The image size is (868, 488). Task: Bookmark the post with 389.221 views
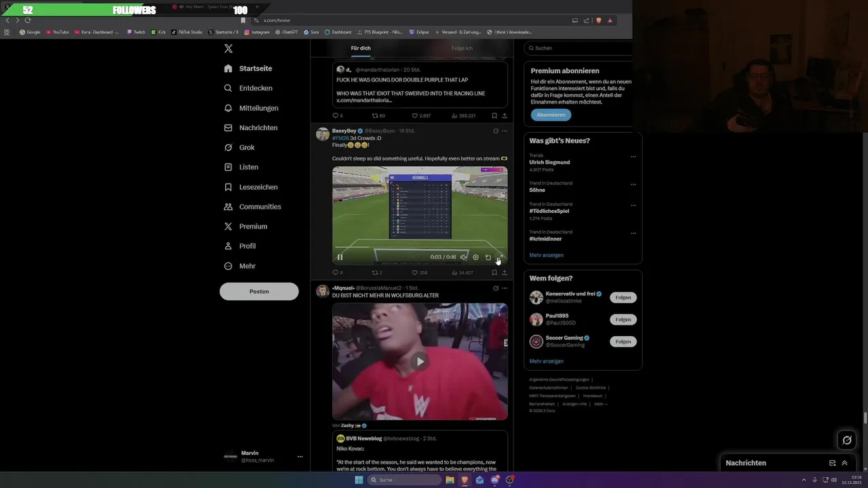pyautogui.click(x=494, y=116)
